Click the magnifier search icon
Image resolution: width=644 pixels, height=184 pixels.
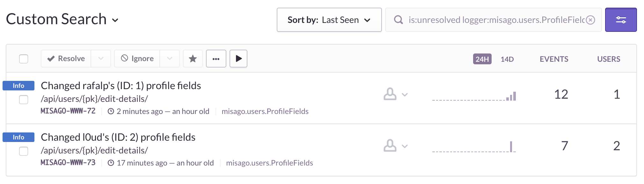pos(398,20)
